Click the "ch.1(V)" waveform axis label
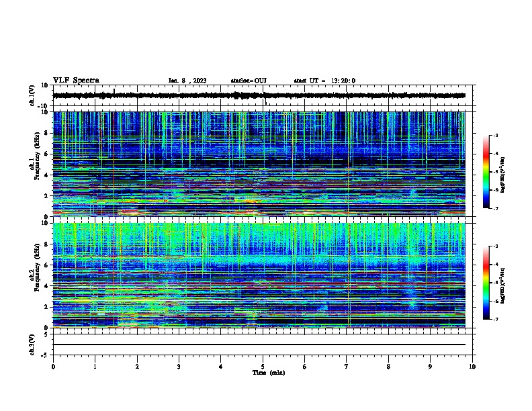 [x=32, y=95]
